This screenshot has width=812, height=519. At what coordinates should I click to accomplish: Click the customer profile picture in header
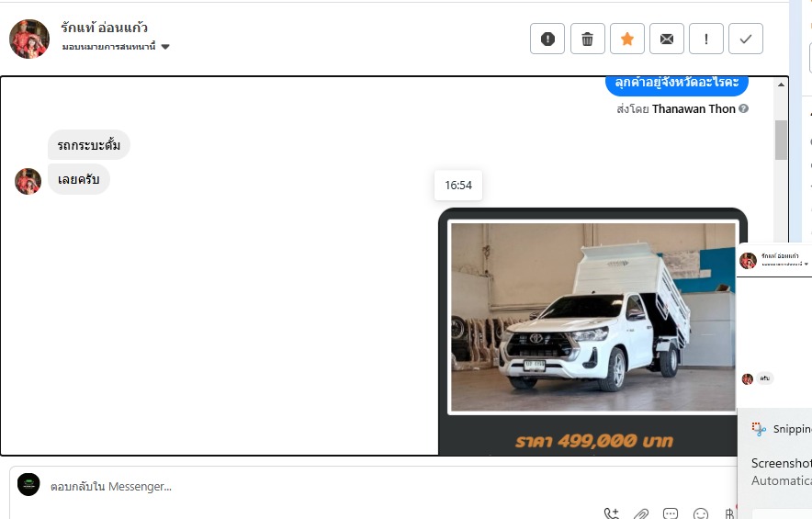pos(29,39)
